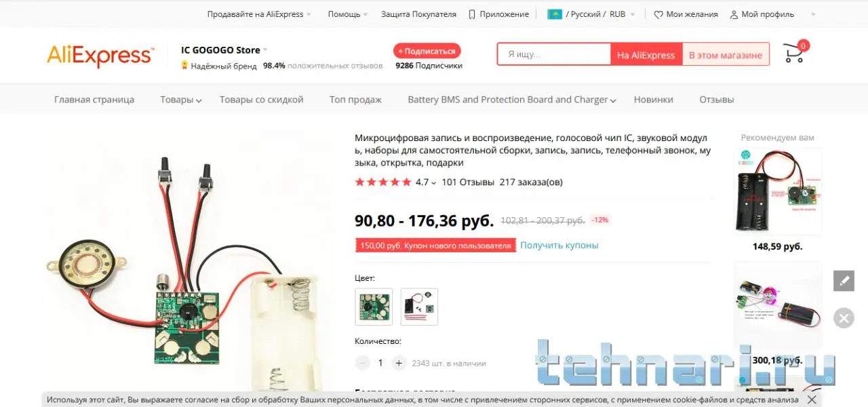Decrease quantity with the minus button
Viewport: 868px width, 407px height.
coord(363,363)
